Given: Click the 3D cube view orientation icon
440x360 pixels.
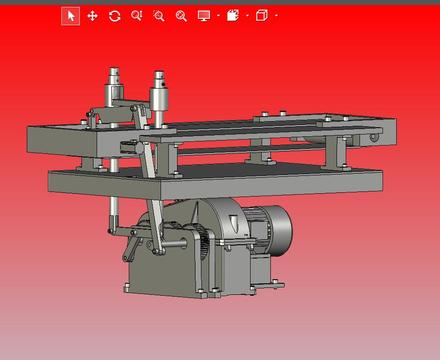Looking at the screenshot, I should pyautogui.click(x=262, y=16).
